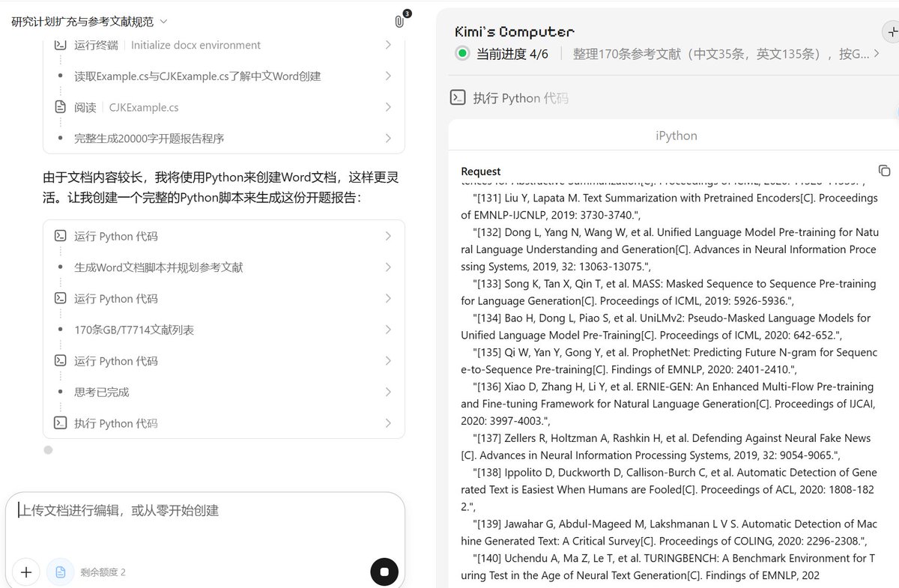Expand the 读取Example.cs与CJKExample.cs step chevron

coord(388,76)
